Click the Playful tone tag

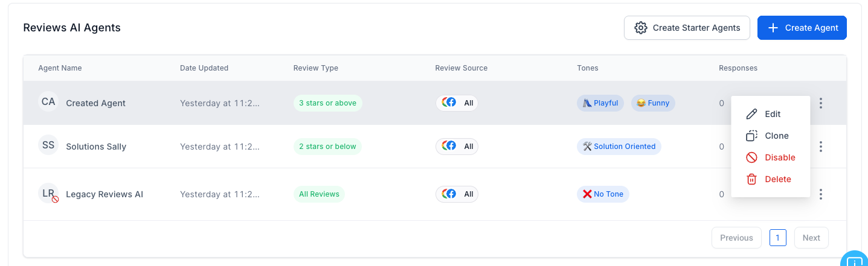pos(600,103)
